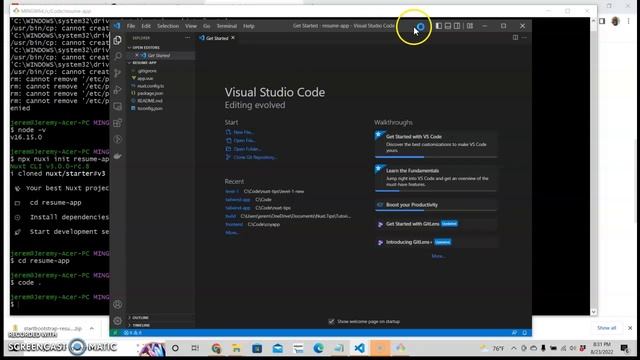Click terminal window scrollbar down arrow

pos(593,312)
